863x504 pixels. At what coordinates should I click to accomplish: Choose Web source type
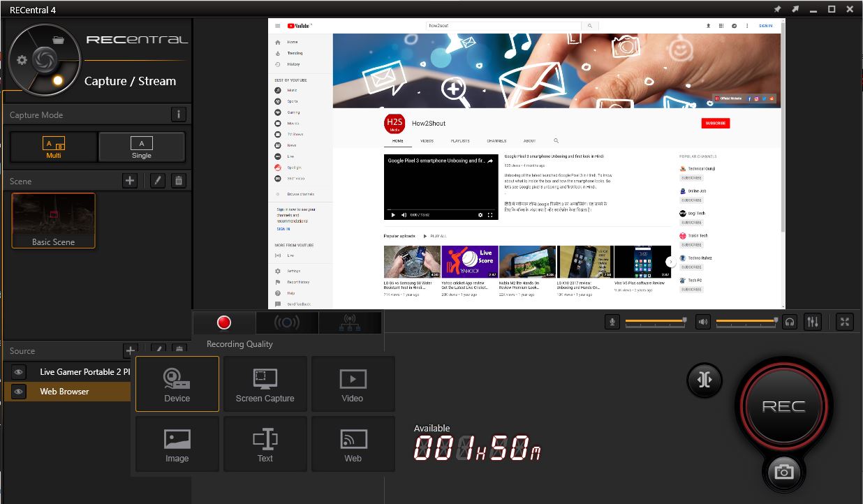(x=353, y=444)
